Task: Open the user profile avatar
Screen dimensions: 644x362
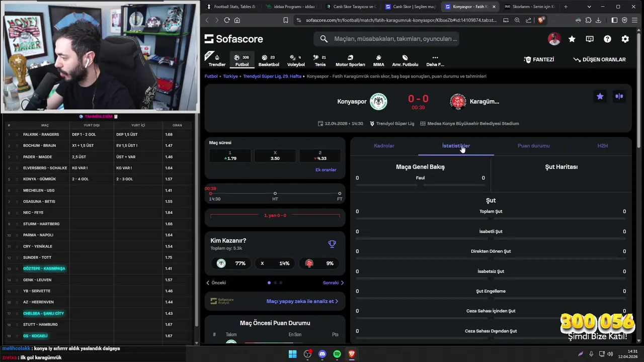Action: pyautogui.click(x=554, y=39)
